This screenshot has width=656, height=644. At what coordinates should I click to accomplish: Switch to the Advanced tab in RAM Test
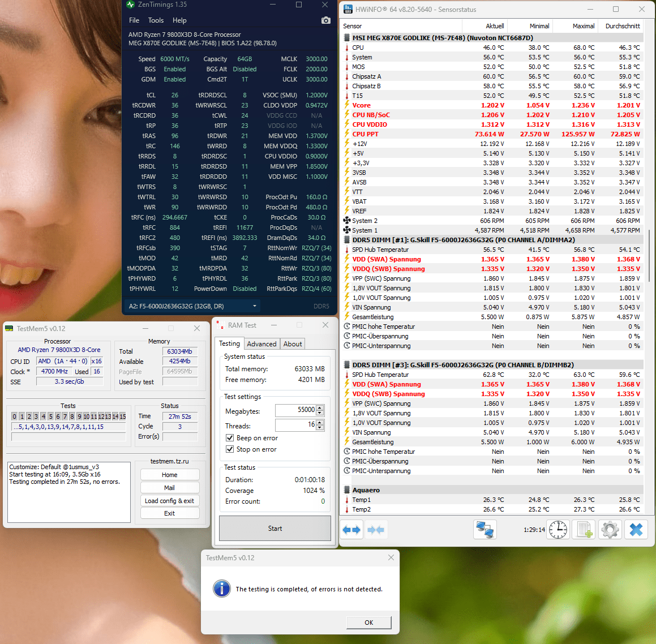261,344
